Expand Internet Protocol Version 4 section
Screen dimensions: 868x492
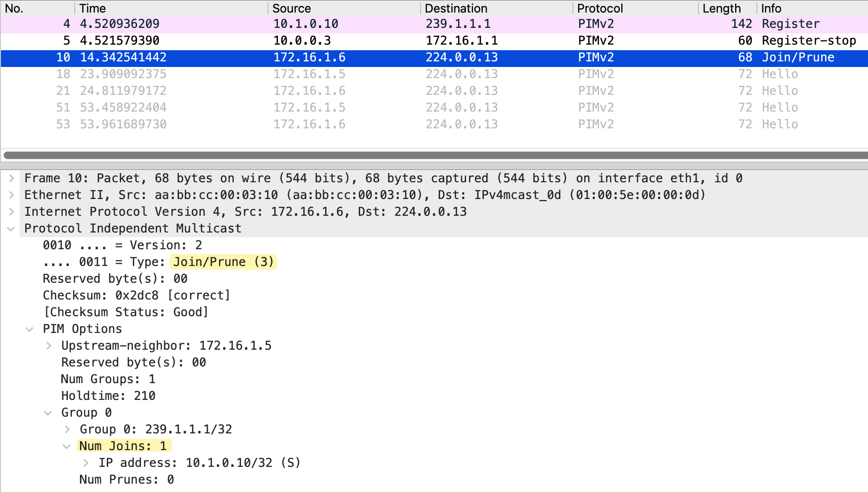coord(12,212)
